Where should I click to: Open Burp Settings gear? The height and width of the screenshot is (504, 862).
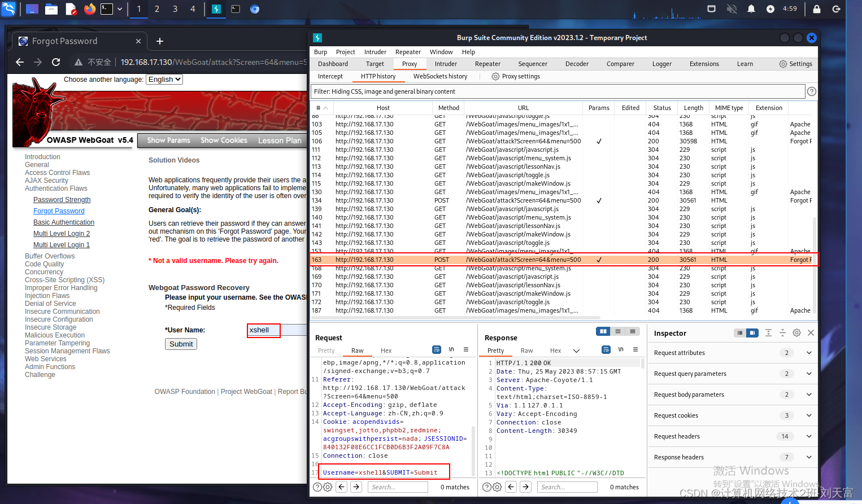click(795, 64)
